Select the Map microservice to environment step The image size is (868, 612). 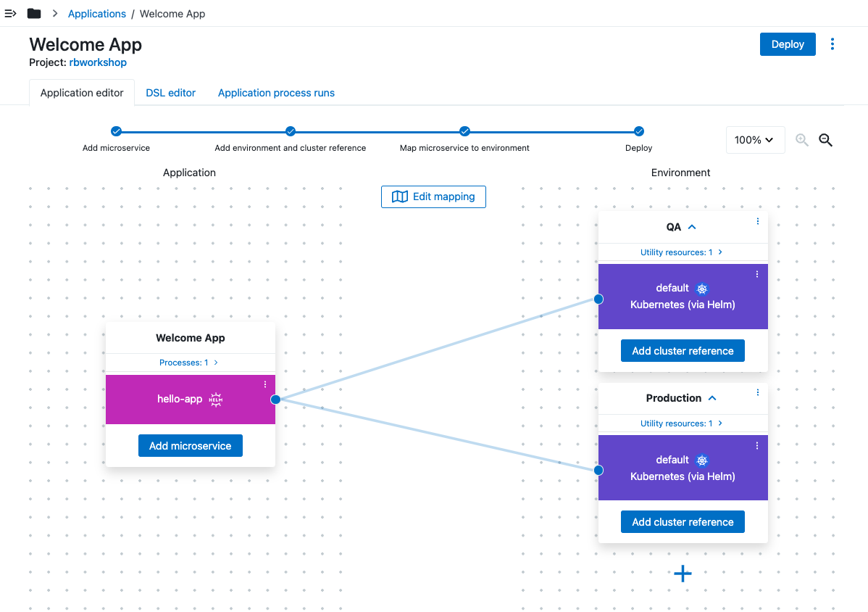pyautogui.click(x=464, y=131)
